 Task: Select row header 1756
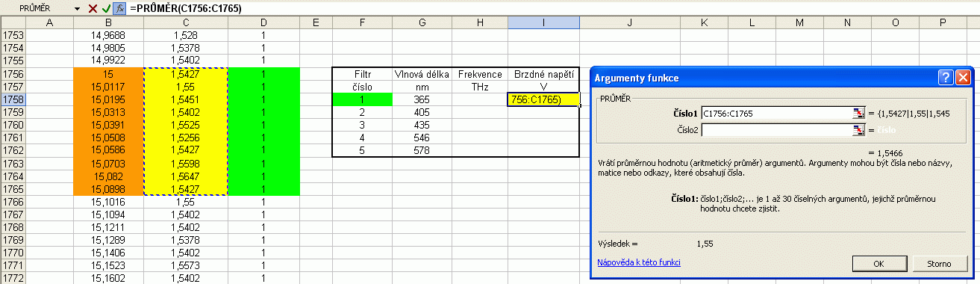[13, 74]
